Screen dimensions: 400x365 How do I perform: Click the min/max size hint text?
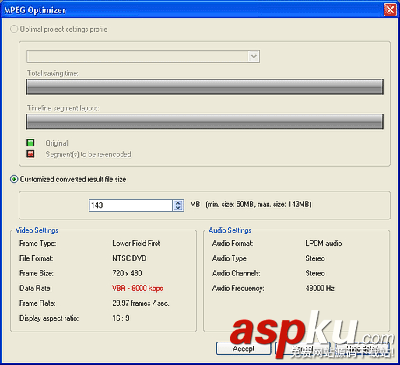tap(259, 204)
